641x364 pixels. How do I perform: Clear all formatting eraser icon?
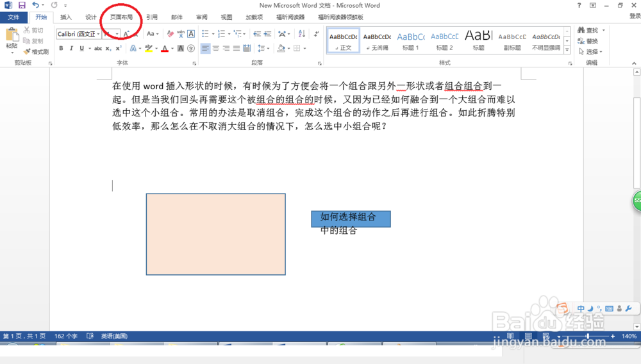pos(171,34)
